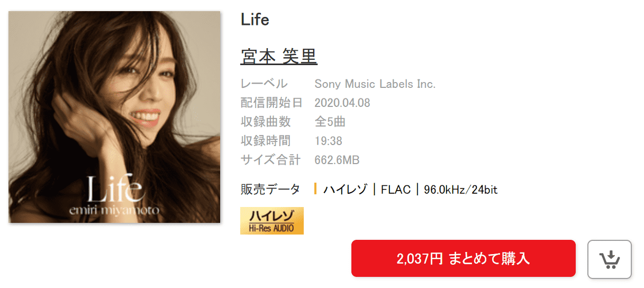Click the サイズ合計 field label
This screenshot has width=644, height=288.
(270, 160)
